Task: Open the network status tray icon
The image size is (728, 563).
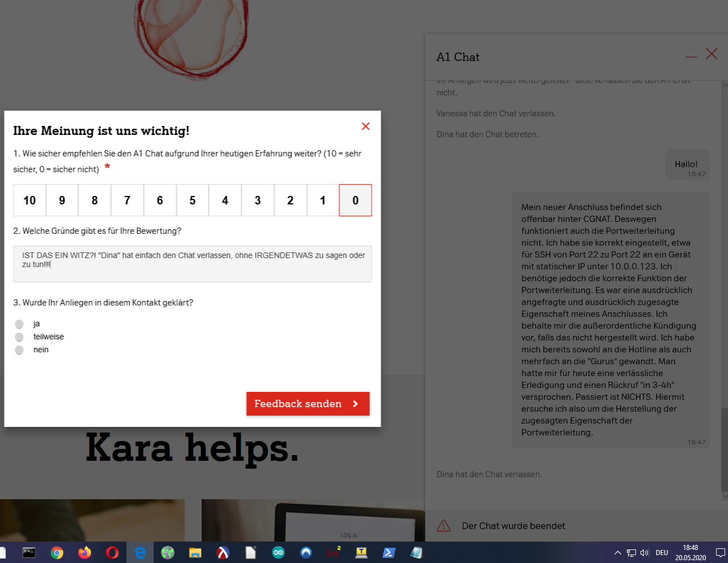Action: click(x=631, y=553)
